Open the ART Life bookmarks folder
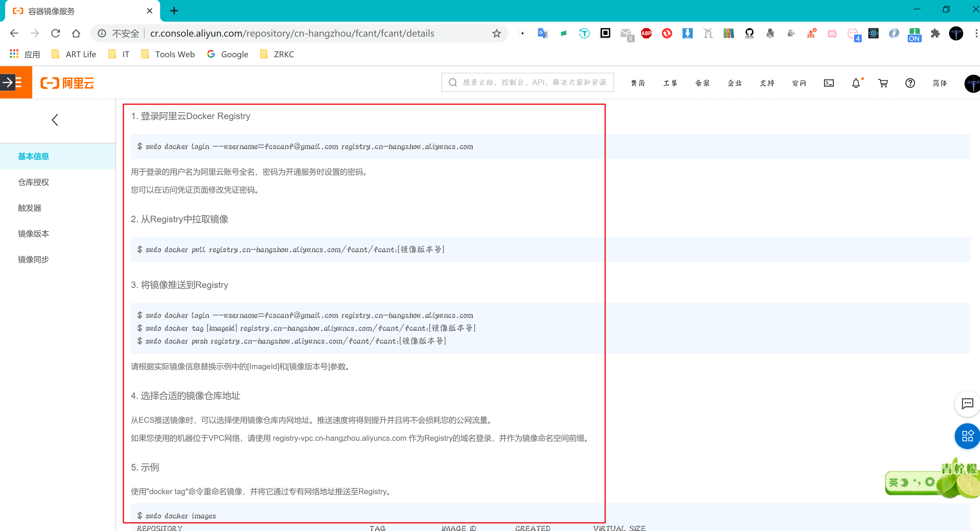 click(x=74, y=54)
